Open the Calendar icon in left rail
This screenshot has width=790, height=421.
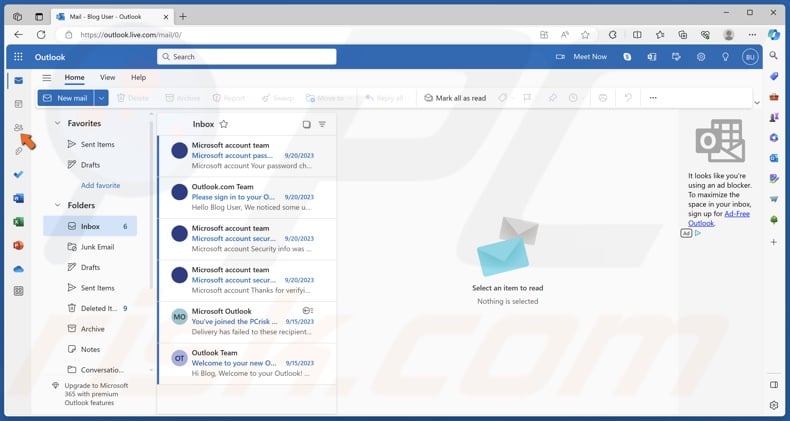(x=19, y=104)
